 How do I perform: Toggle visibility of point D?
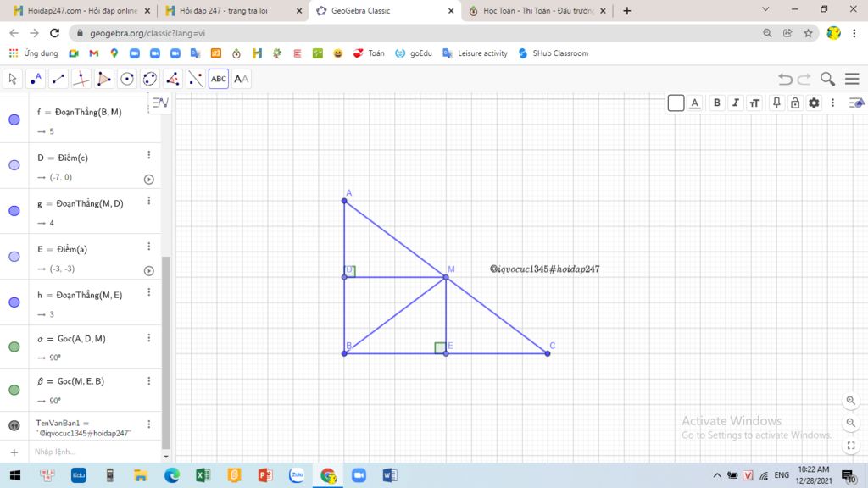point(14,165)
